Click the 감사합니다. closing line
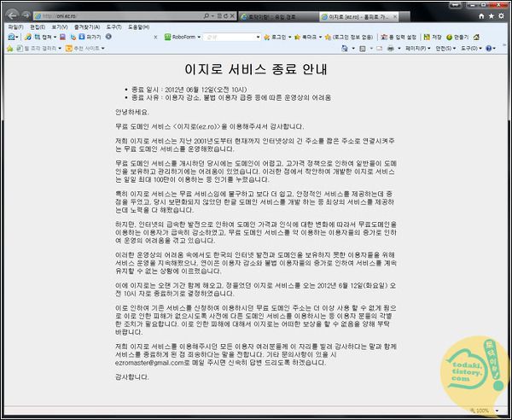 pos(132,376)
